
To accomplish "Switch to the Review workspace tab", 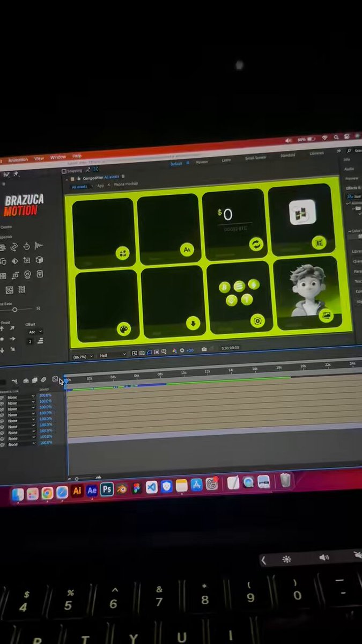I will 202,162.
